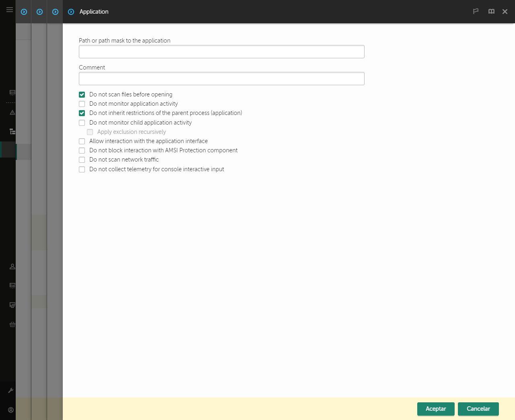Check Do not scan network traffic
This screenshot has width=515, height=420.
tap(82, 160)
